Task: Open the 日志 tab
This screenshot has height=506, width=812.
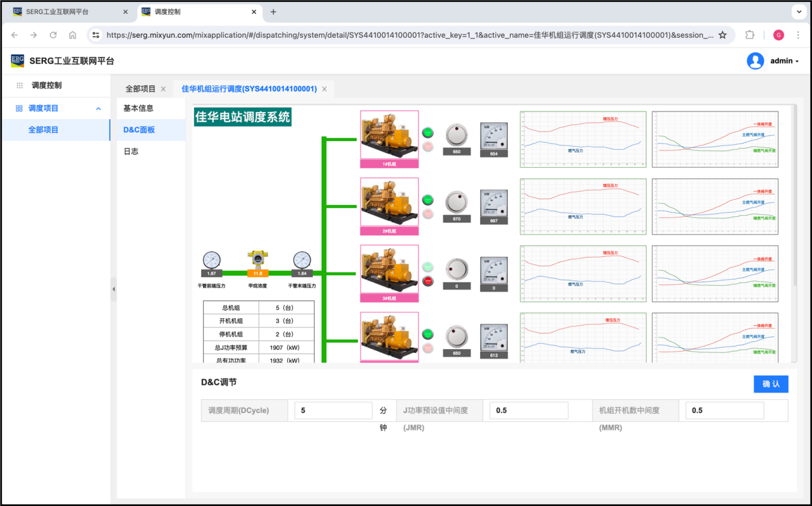Action: pos(131,151)
